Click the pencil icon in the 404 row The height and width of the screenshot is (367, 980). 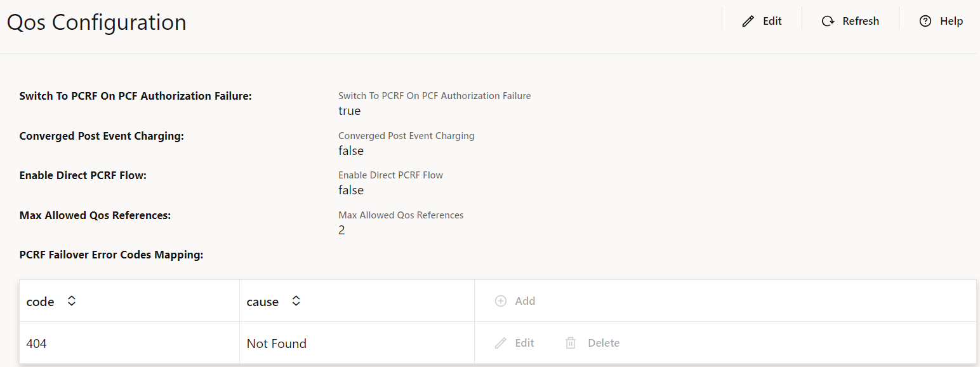[501, 344]
